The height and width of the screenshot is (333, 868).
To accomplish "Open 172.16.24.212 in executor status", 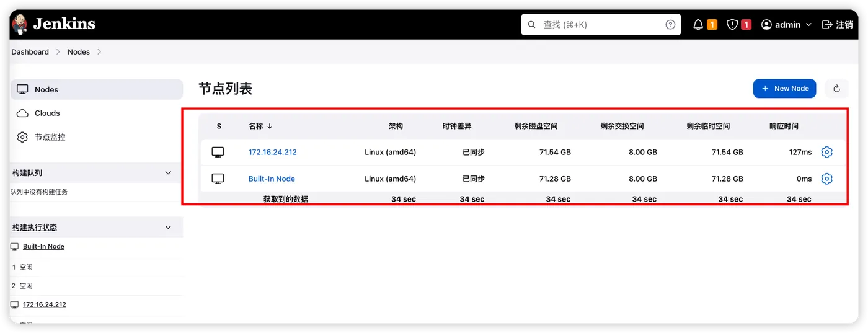I will [x=45, y=305].
